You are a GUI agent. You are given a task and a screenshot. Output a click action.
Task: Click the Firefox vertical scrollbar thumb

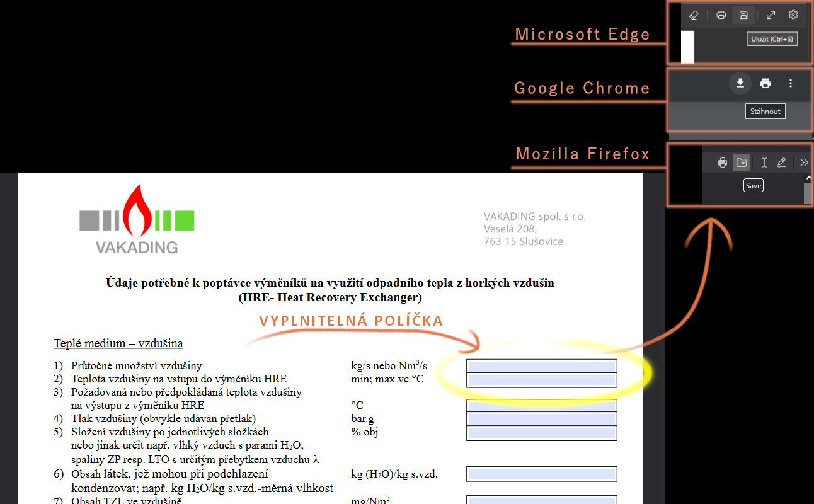[x=808, y=194]
